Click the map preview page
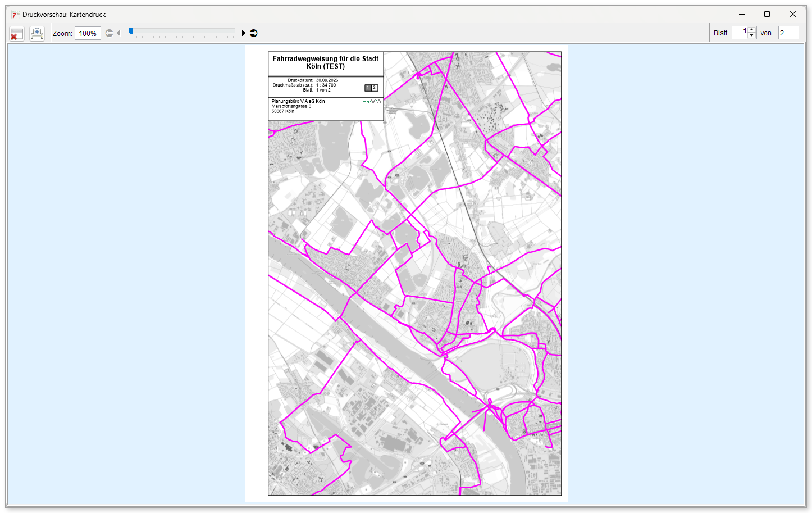The height and width of the screenshot is (513, 812). [x=407, y=274]
